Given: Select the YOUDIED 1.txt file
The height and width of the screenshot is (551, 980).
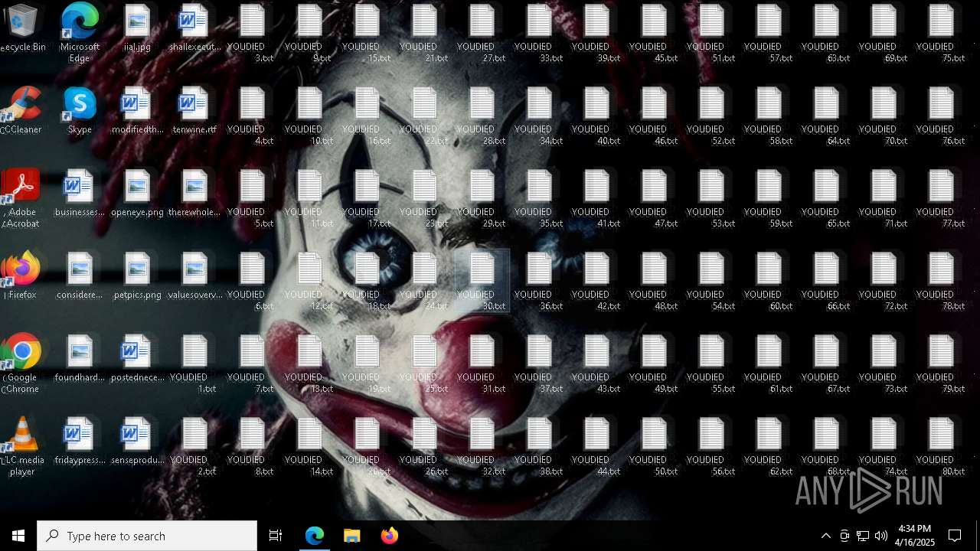Looking at the screenshot, I should tap(194, 365).
